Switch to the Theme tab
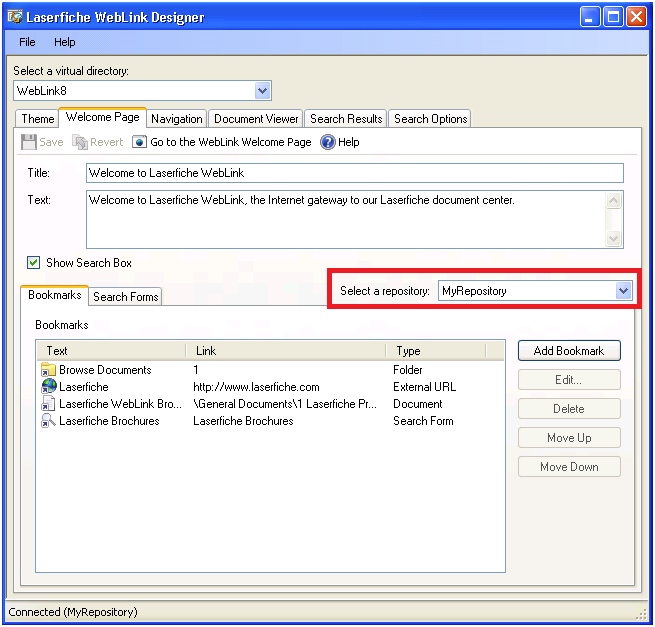This screenshot has width=655, height=627. pos(38,119)
